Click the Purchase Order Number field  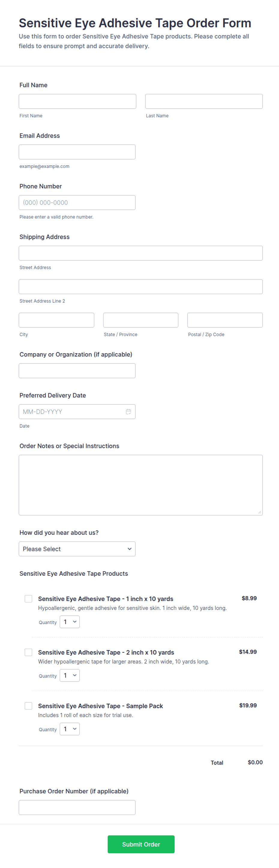coord(77,808)
